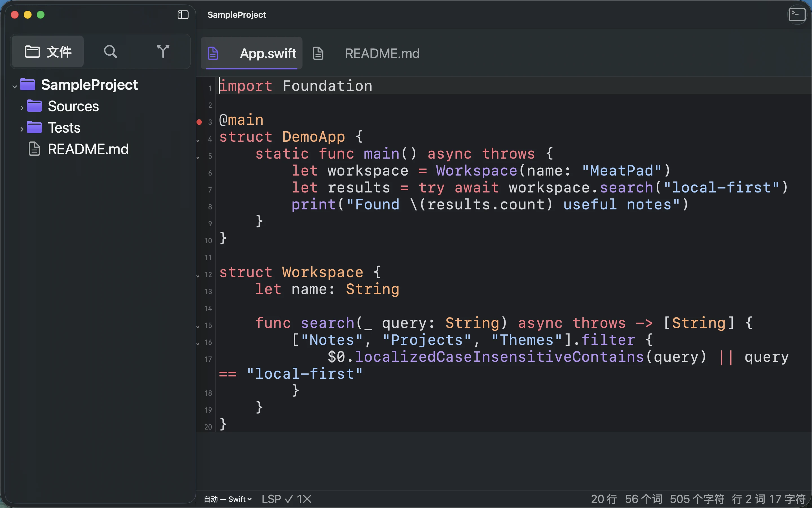Click the LSP status indicator
Viewport: 812px width, 508px height.
[x=277, y=499]
